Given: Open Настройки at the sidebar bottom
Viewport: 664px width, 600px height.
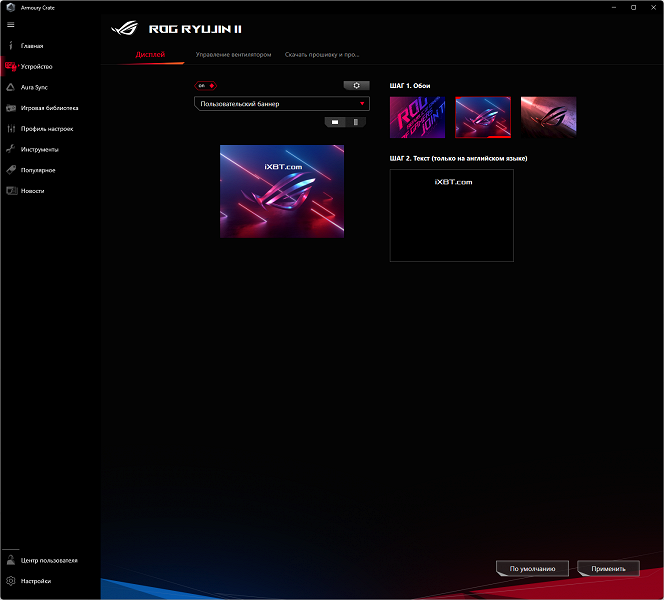Looking at the screenshot, I should tap(36, 581).
